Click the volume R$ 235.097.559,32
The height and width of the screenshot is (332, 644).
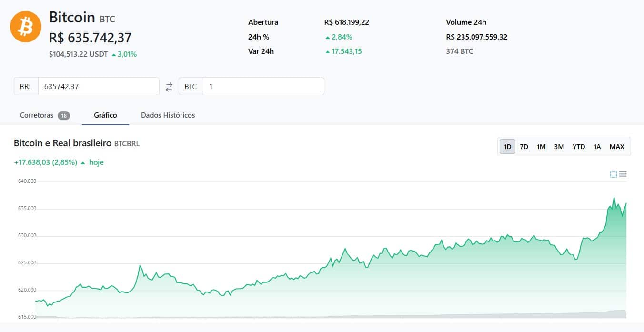click(477, 37)
